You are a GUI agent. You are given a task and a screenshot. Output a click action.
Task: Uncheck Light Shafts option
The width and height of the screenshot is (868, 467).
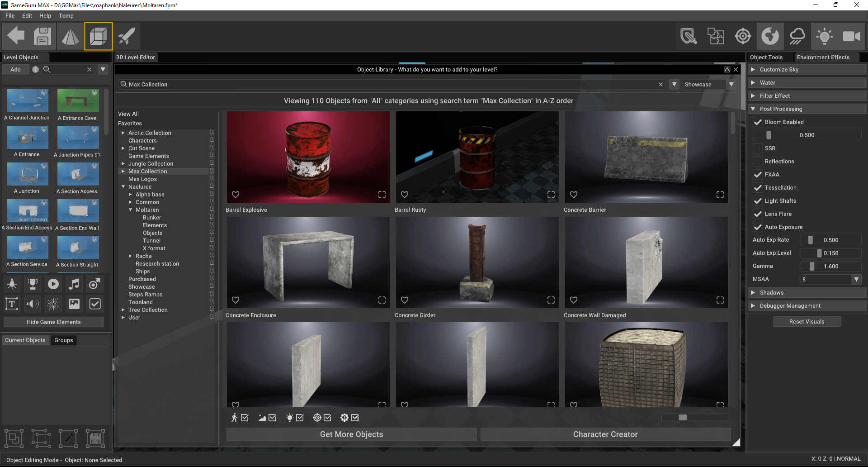[x=758, y=200]
